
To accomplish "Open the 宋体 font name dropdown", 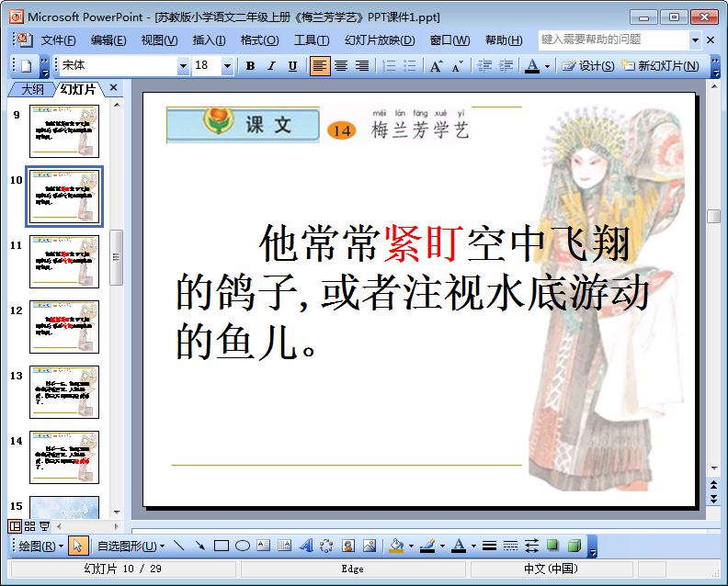I will tap(184, 66).
